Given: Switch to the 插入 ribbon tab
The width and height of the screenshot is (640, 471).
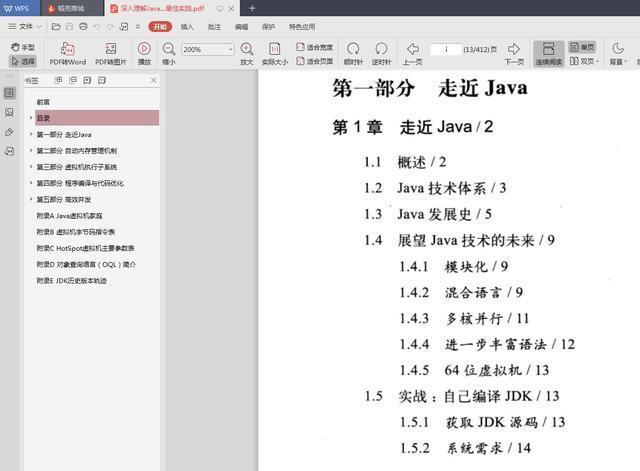Looking at the screenshot, I should pos(187,27).
